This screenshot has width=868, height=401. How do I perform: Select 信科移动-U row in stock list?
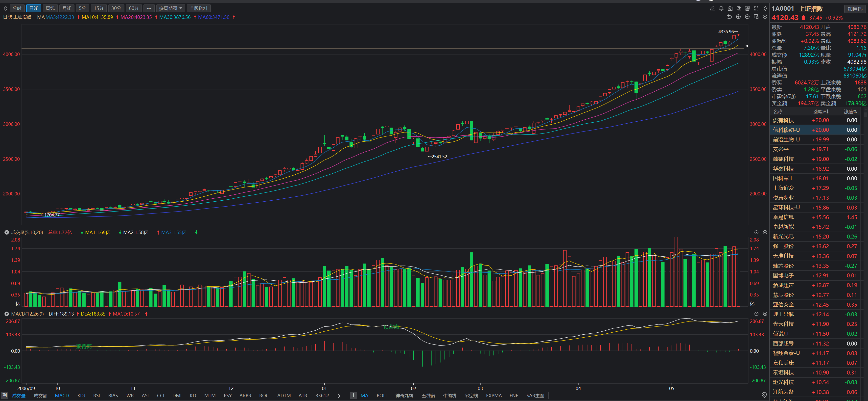(x=786, y=130)
